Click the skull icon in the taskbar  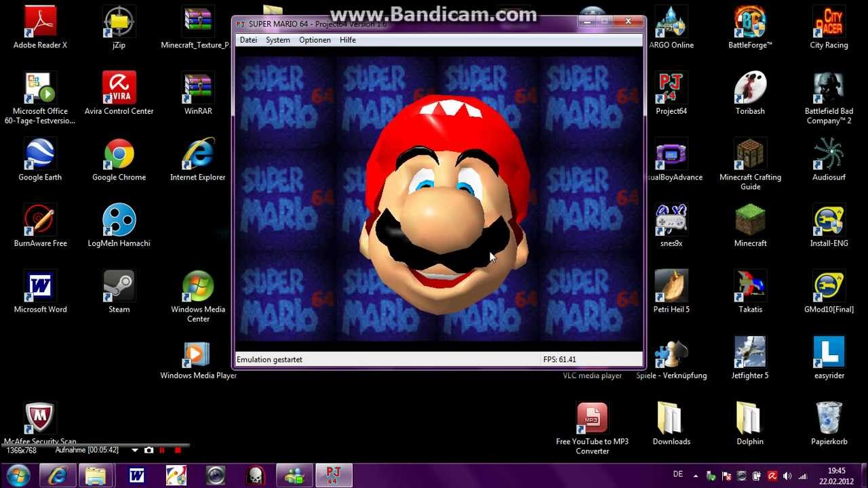click(x=255, y=476)
